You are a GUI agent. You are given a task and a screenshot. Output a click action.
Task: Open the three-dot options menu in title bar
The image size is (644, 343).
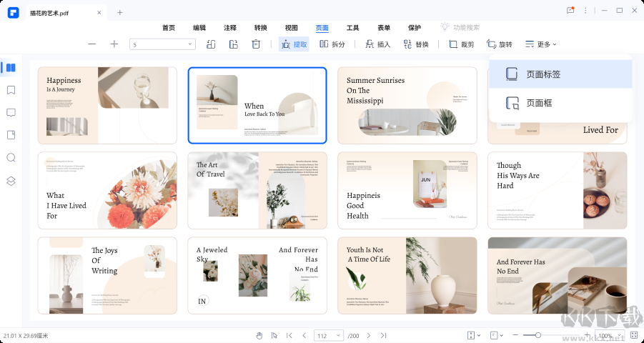[585, 11]
